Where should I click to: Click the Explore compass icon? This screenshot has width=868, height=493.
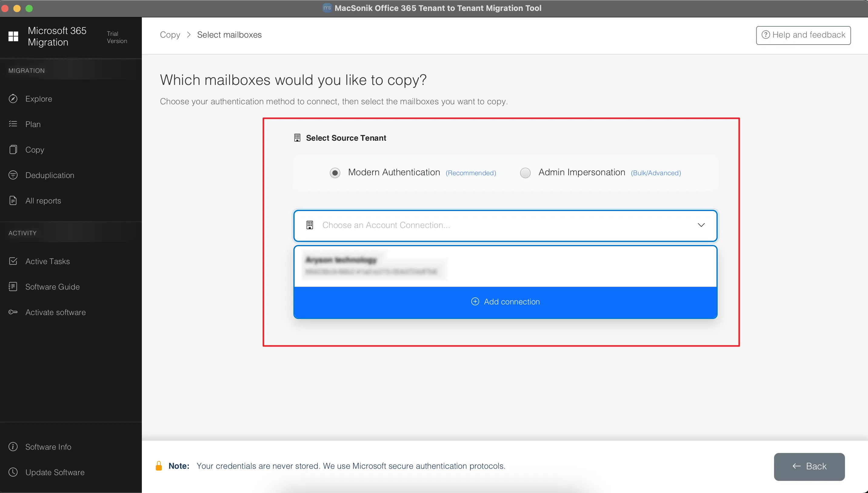pyautogui.click(x=13, y=99)
